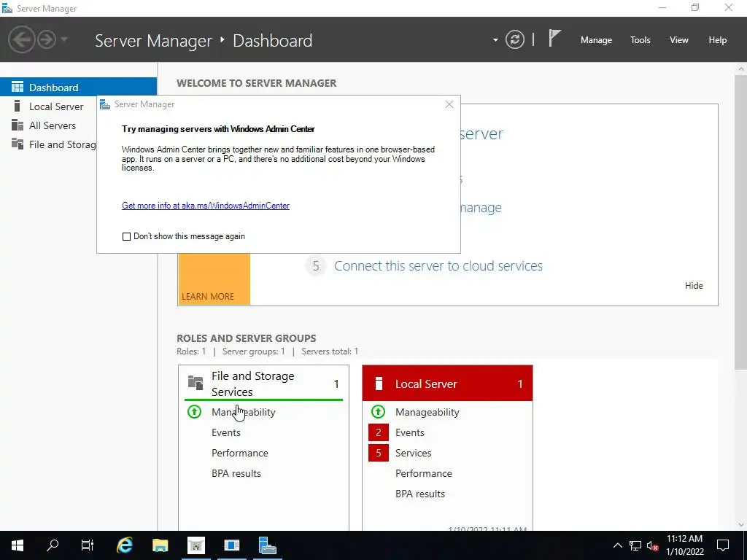This screenshot has height=560, width=747.
Task: Click the muted volume tray icon
Action: click(652, 545)
